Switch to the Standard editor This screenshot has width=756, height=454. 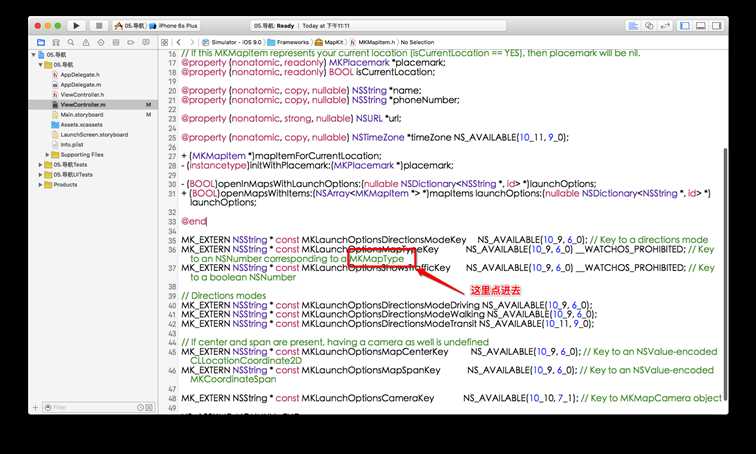pos(634,26)
